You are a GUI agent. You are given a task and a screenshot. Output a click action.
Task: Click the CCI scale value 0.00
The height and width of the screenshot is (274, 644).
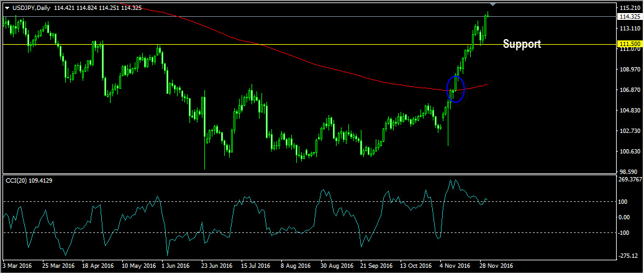click(625, 217)
